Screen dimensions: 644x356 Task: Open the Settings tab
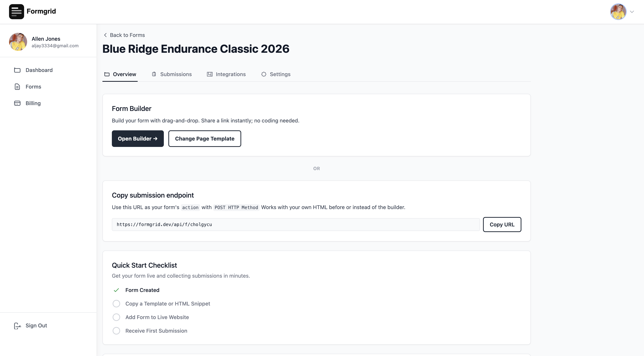coord(280,74)
